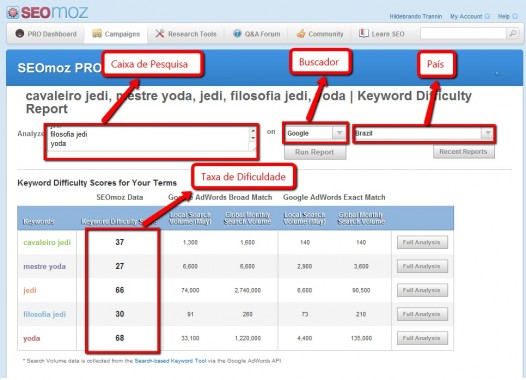The width and height of the screenshot is (526, 380).
Task: Click difficulty score 27
Action: (120, 266)
